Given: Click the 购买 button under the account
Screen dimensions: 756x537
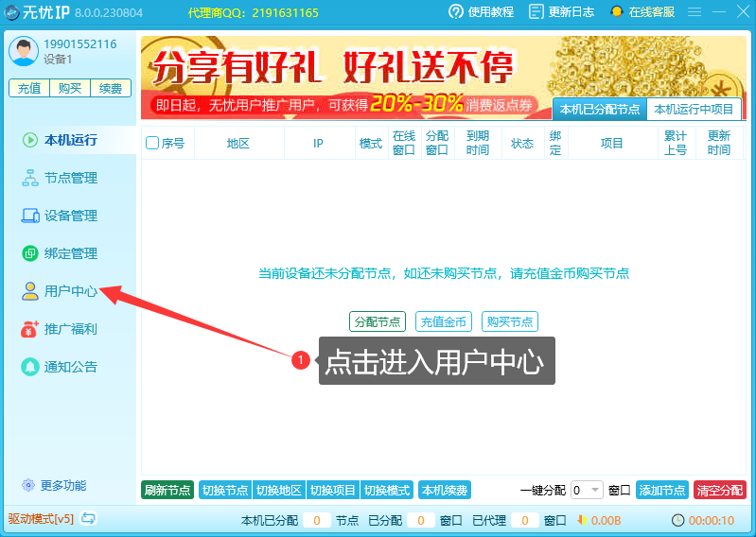Looking at the screenshot, I should 70,88.
